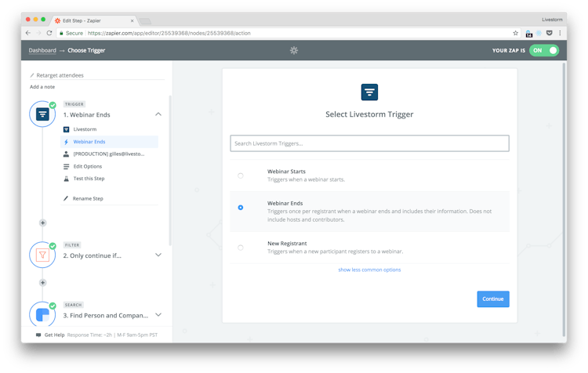
Task: Click the Retarget attendees zap name
Action: coord(60,75)
